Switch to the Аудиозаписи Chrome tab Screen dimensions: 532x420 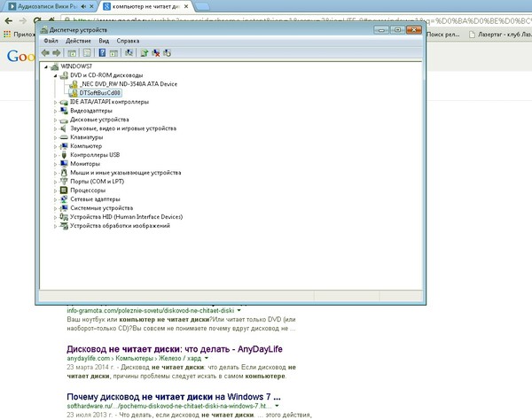(47, 6)
